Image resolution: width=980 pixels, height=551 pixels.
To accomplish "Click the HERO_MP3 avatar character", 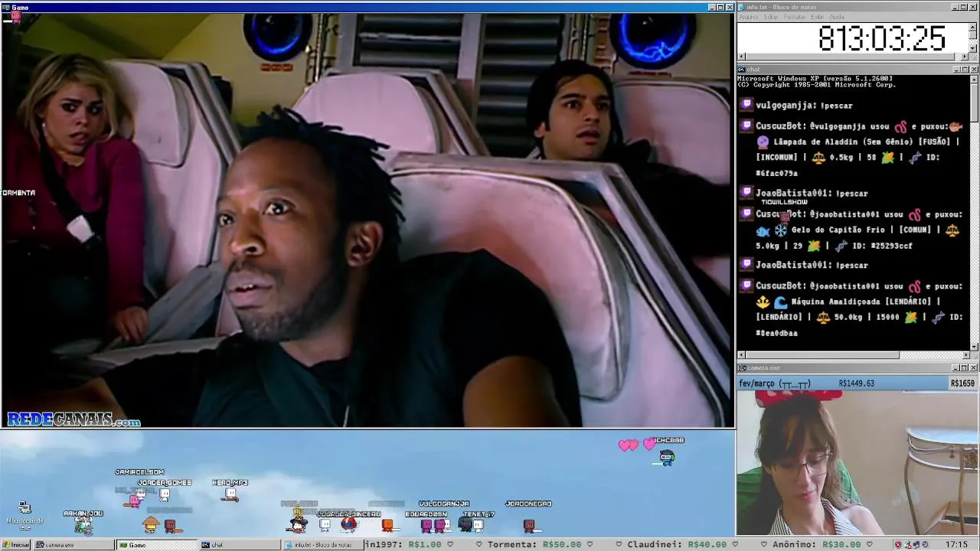I will pyautogui.click(x=230, y=495).
